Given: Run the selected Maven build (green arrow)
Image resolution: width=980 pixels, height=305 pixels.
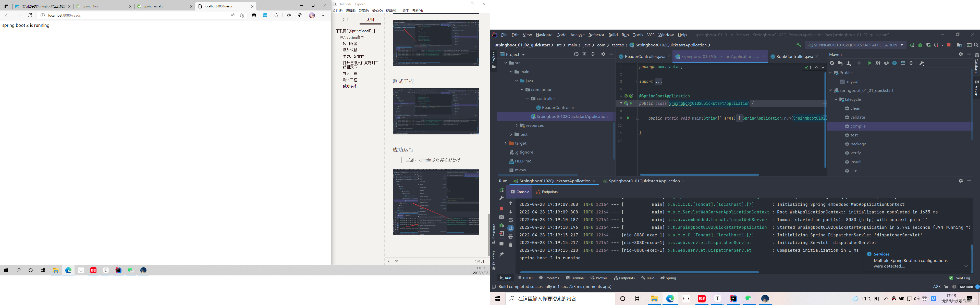Looking at the screenshot, I should 870,63.
